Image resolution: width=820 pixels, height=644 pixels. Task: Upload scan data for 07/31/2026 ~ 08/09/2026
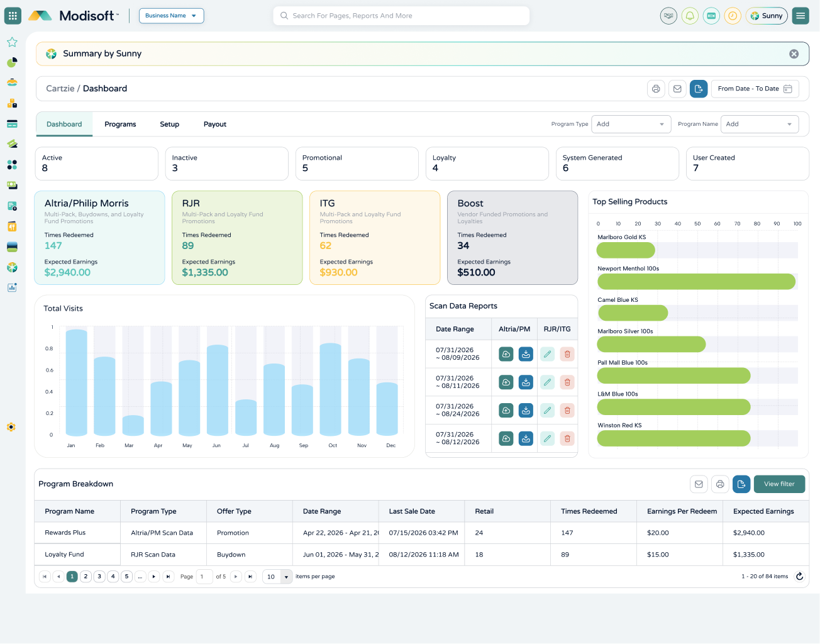(x=506, y=354)
